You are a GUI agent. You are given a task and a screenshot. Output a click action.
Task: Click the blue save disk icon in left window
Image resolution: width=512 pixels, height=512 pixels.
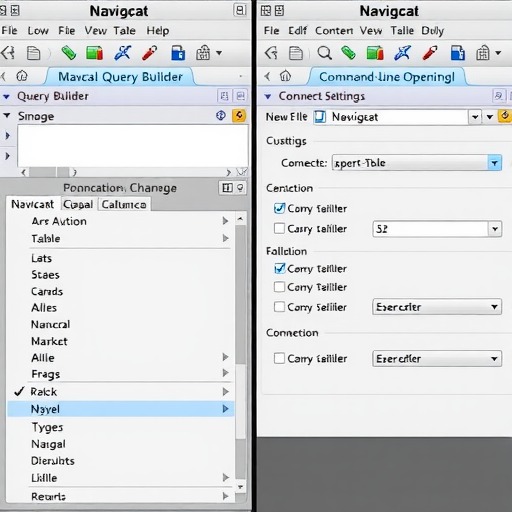pos(178,53)
